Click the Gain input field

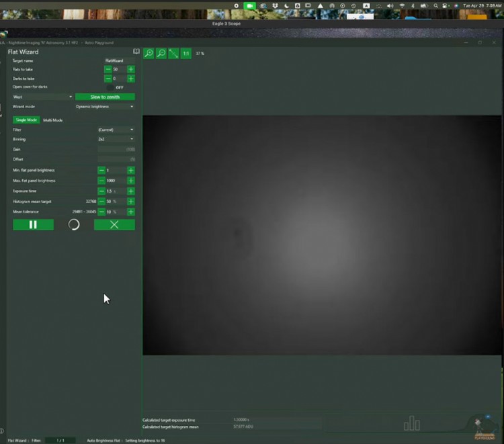116,149
